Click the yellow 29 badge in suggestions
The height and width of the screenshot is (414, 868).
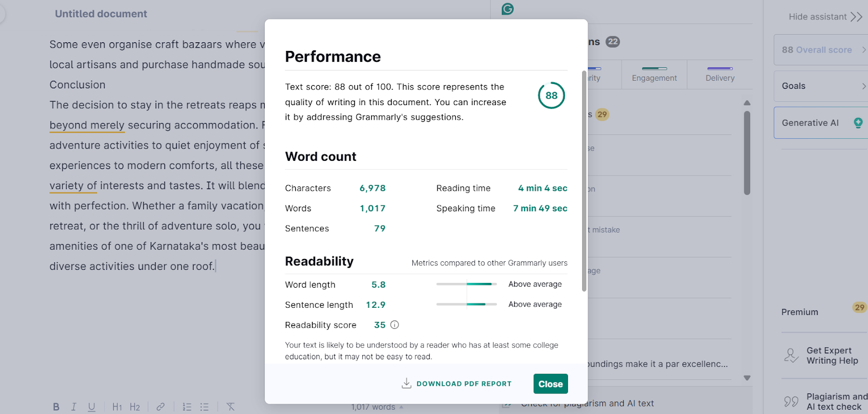602,114
